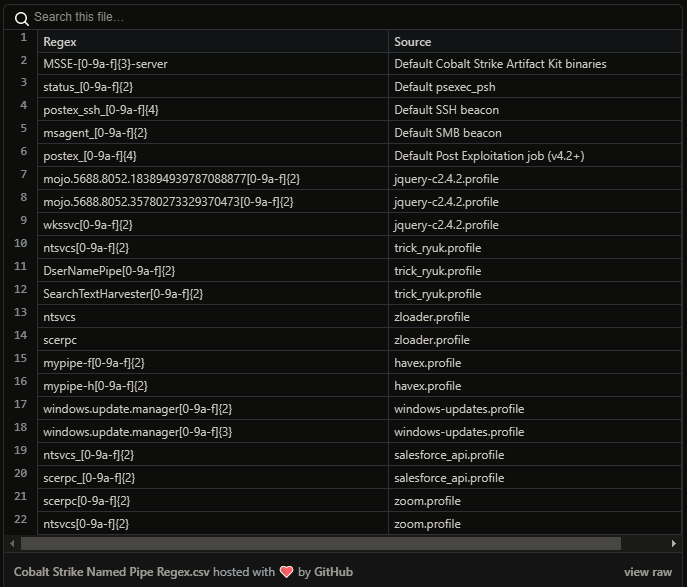The width and height of the screenshot is (687, 587).
Task: Click havex.profile in the mypipe-h row
Action: [x=535, y=386]
